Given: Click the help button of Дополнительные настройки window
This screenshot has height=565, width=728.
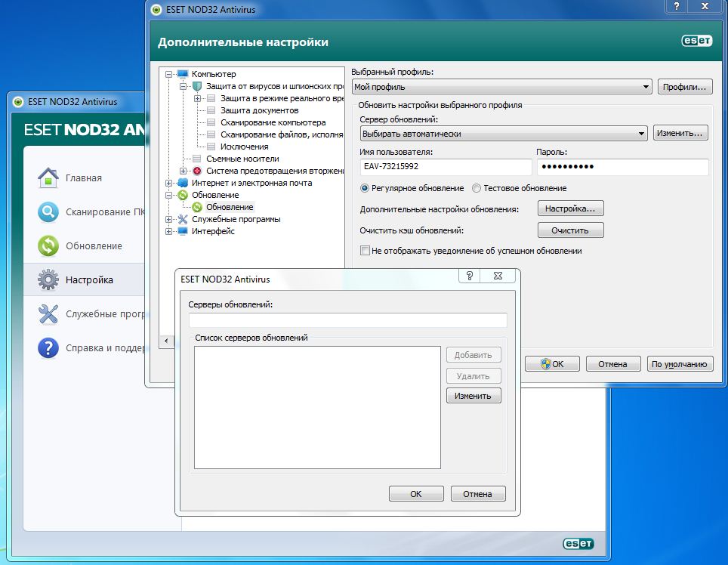Looking at the screenshot, I should [677, 6].
